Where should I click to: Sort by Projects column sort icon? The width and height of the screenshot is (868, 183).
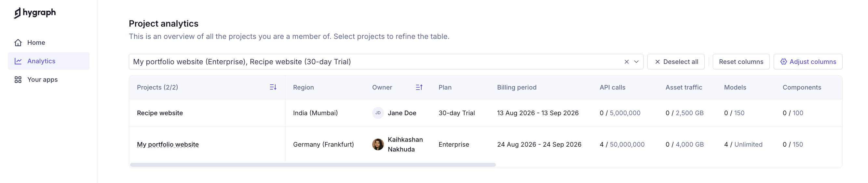(273, 87)
